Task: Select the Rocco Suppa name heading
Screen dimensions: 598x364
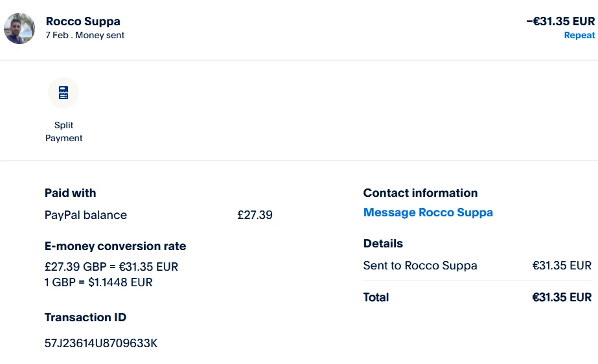Action: tap(83, 21)
